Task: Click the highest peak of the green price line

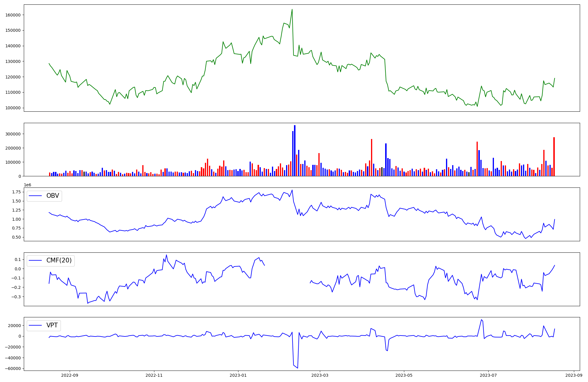Action: coord(292,9)
